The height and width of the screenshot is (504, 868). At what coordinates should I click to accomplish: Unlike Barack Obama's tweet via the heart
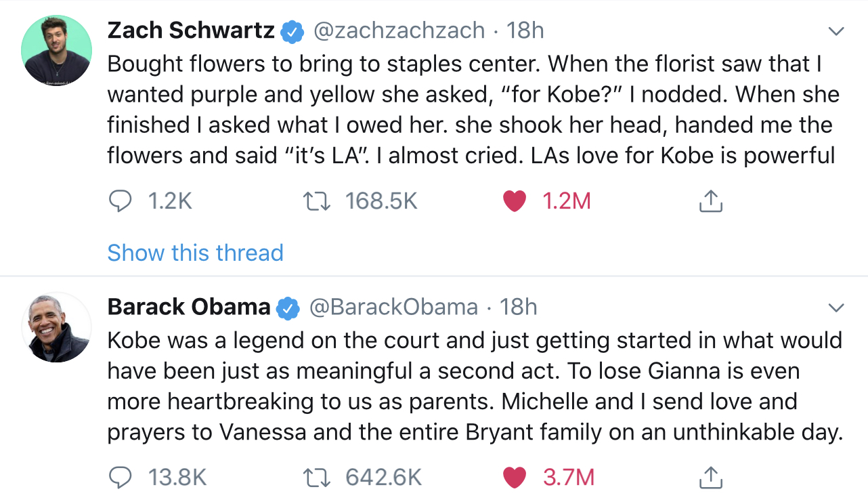pyautogui.click(x=515, y=478)
